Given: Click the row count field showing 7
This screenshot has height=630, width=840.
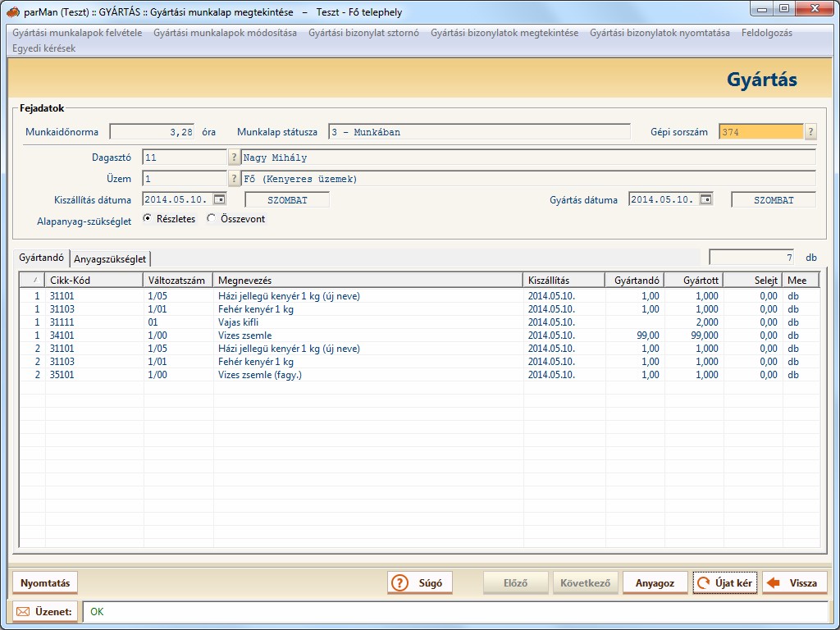Looking at the screenshot, I should [x=751, y=257].
